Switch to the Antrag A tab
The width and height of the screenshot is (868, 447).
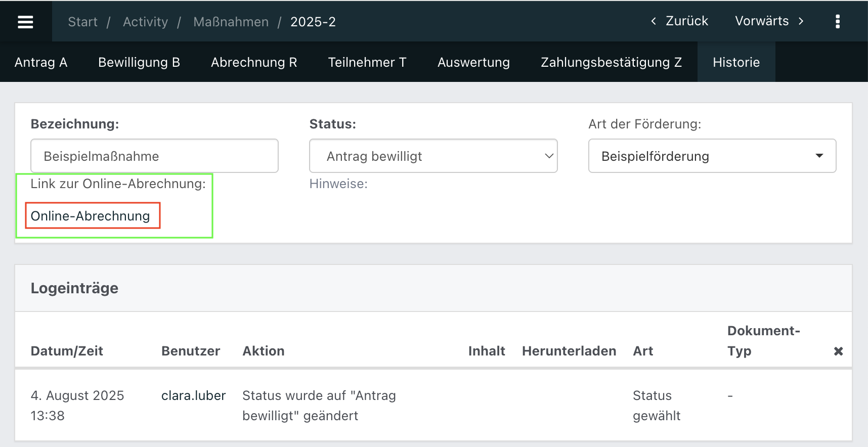tap(41, 62)
